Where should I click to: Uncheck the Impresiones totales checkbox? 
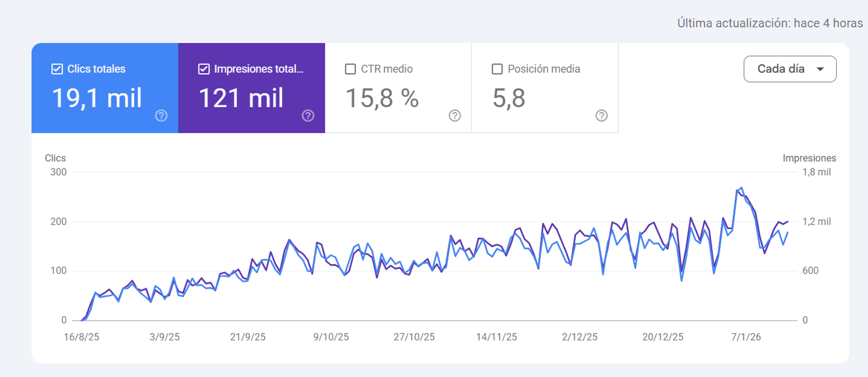coord(204,69)
